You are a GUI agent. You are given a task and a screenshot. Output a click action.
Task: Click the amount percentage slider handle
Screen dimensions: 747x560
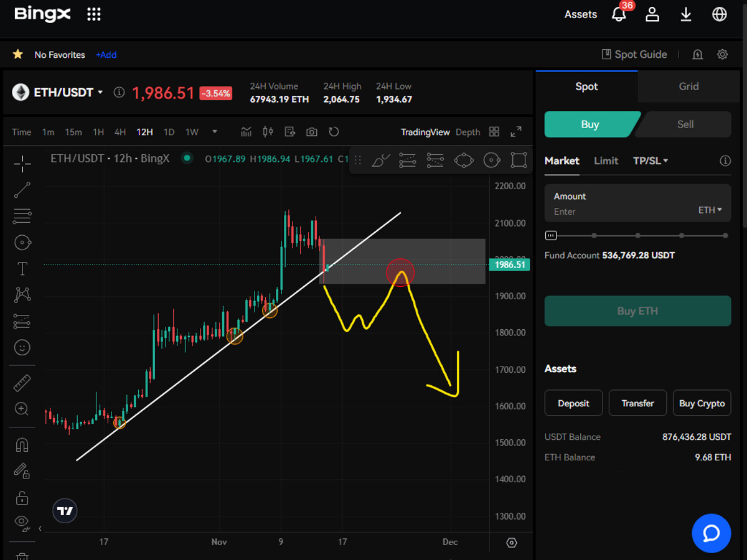(551, 236)
